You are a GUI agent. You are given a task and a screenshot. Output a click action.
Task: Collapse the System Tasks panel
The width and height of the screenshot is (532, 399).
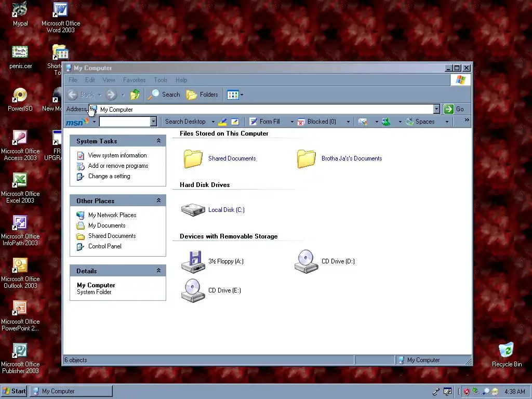(x=158, y=141)
